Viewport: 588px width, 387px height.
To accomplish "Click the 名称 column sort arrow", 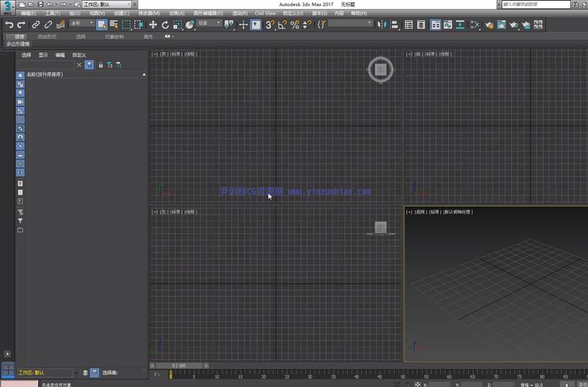I will click(x=144, y=74).
